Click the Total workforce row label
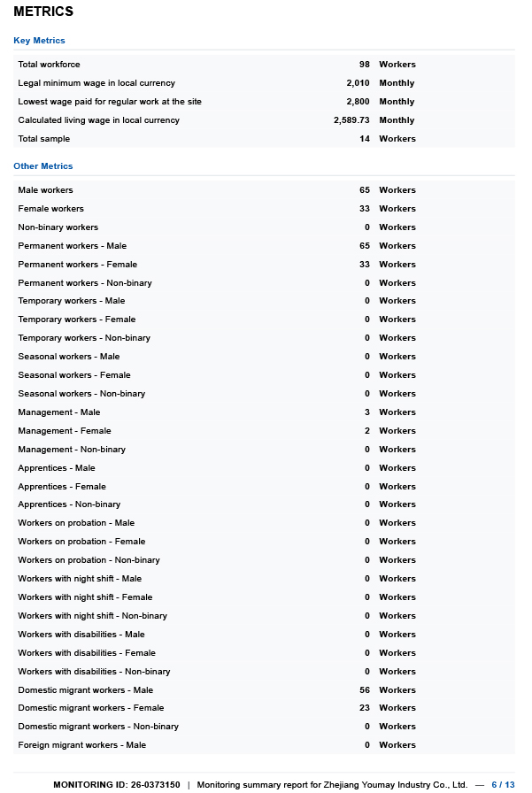This screenshot has width=532, height=793. [49, 65]
